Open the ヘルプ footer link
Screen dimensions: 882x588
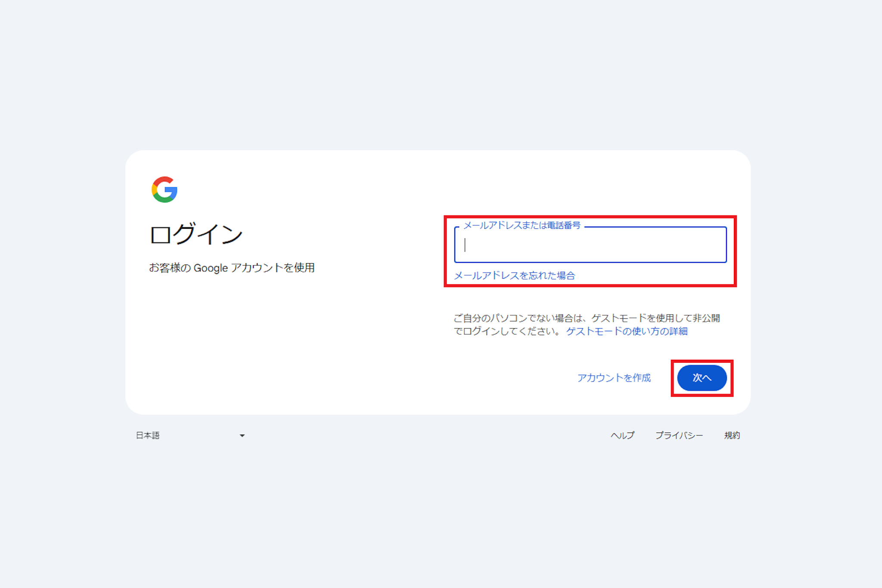[x=622, y=436]
